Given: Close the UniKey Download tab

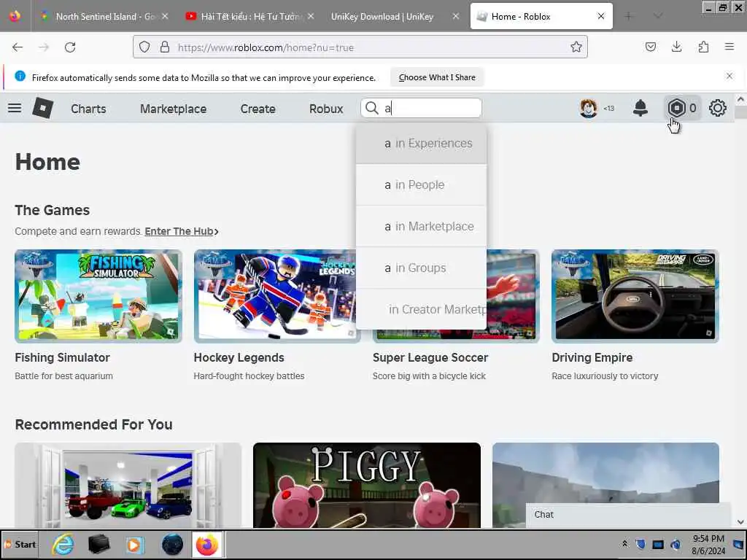Looking at the screenshot, I should (x=455, y=16).
